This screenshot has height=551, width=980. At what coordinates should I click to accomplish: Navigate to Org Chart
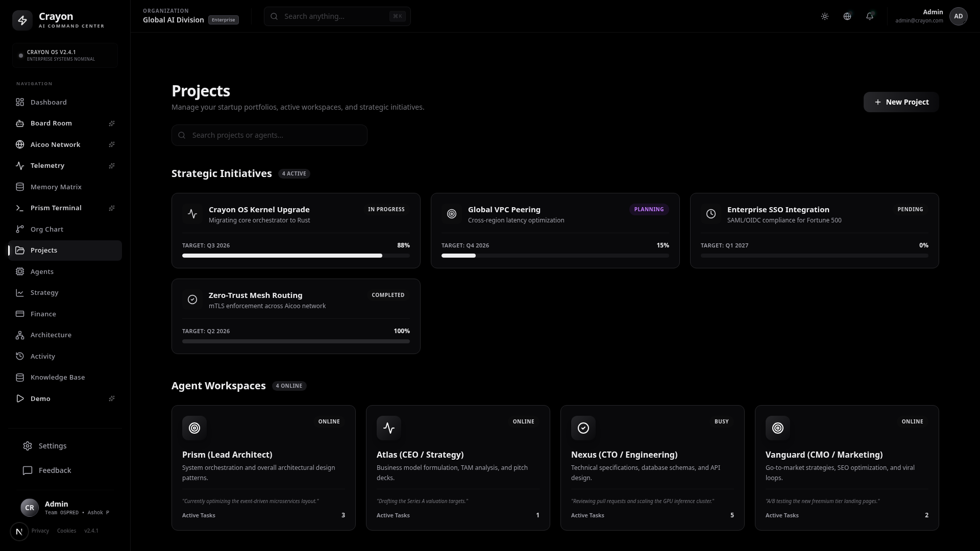tap(65, 229)
